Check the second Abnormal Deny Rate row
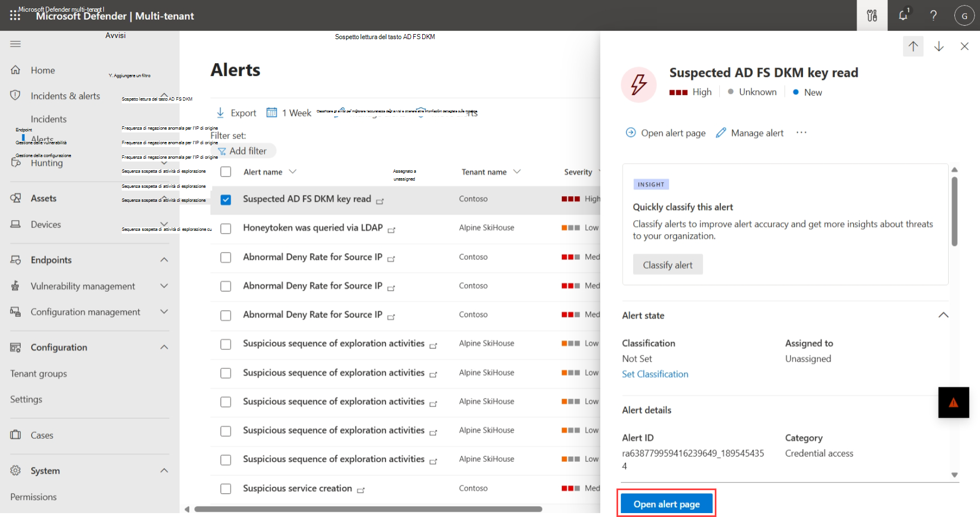The image size is (980, 517). coord(226,286)
